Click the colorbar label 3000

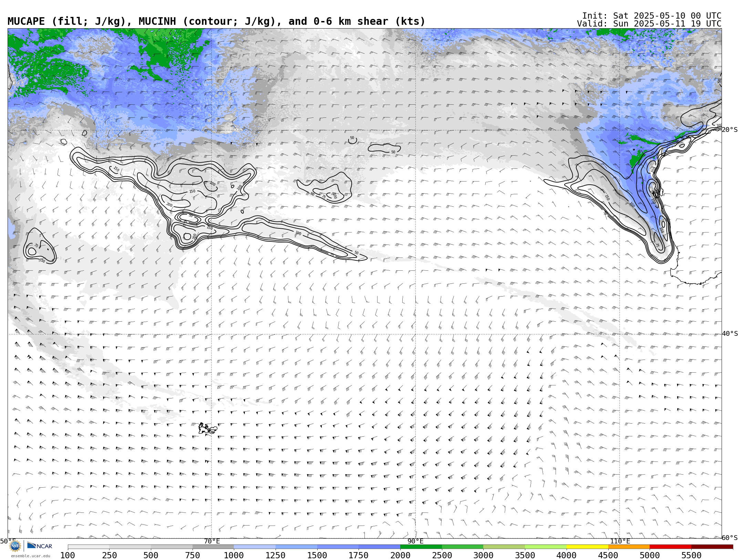483,556
